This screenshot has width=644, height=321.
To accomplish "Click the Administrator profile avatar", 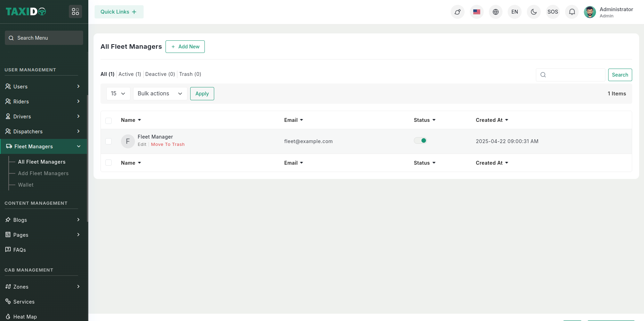I will tap(590, 12).
